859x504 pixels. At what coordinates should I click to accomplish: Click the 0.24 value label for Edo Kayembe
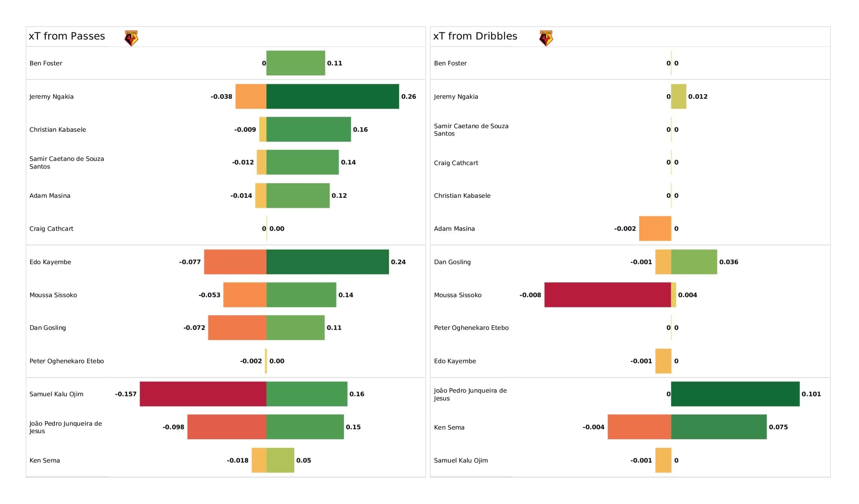[x=398, y=262]
